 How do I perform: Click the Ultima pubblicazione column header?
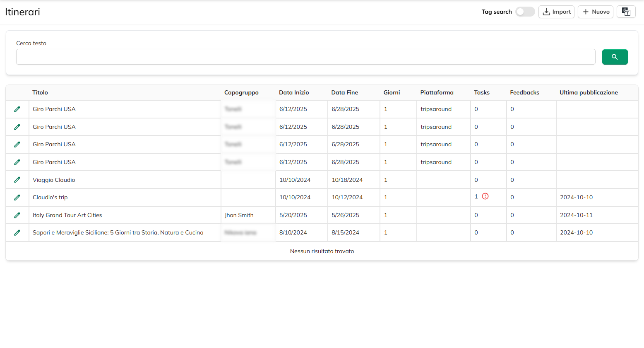[x=589, y=93]
